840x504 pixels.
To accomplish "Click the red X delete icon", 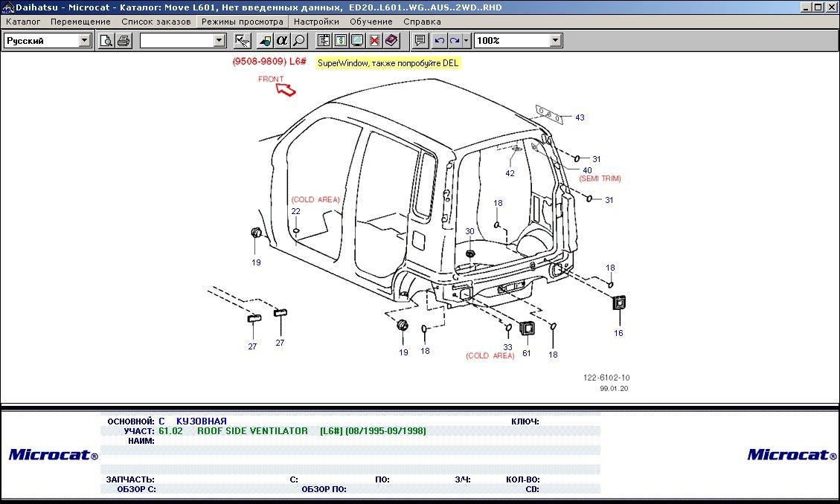I will (374, 41).
